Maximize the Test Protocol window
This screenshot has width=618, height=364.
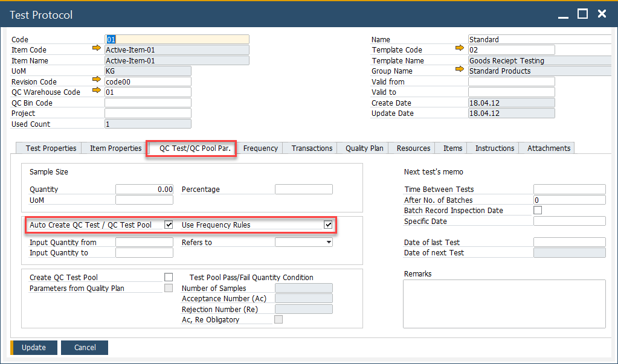pos(582,14)
